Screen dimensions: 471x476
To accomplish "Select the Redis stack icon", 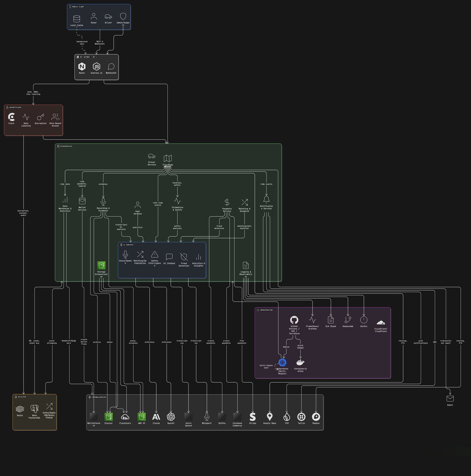I will point(20,409).
